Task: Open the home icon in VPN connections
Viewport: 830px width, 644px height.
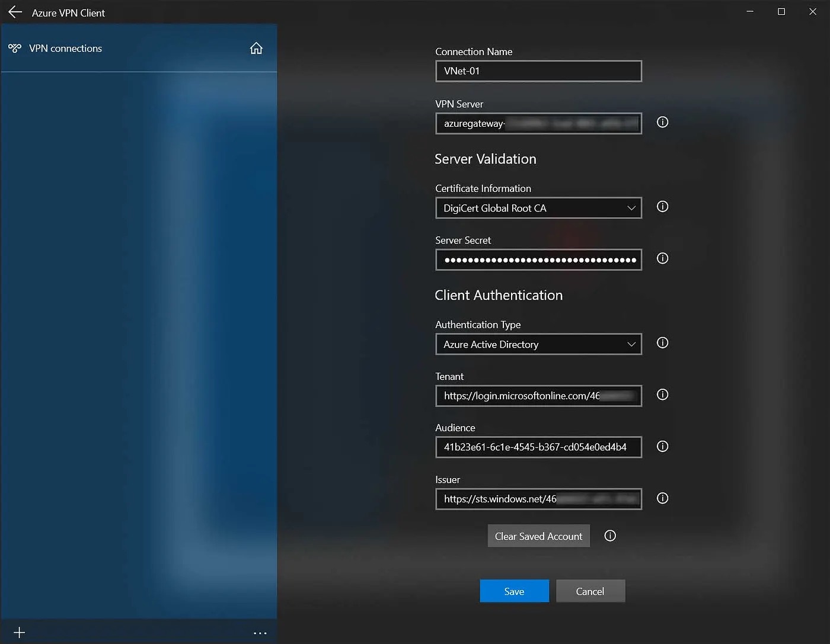Action: [x=256, y=48]
